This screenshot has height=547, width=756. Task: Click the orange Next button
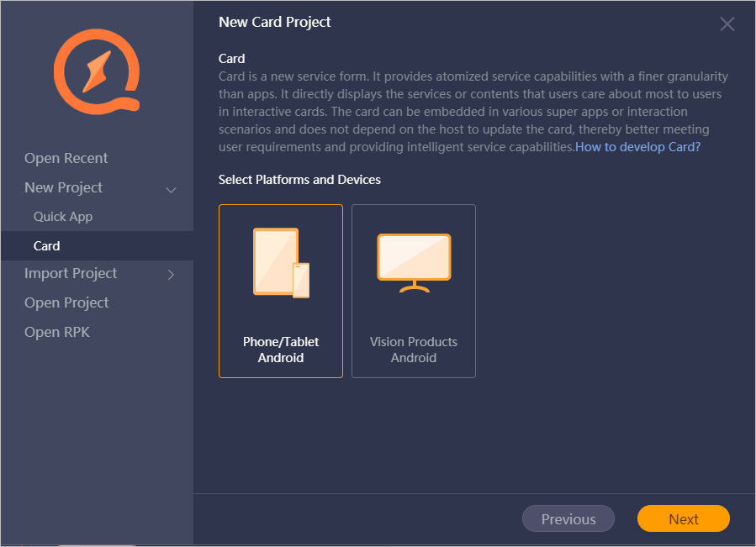[x=684, y=519]
